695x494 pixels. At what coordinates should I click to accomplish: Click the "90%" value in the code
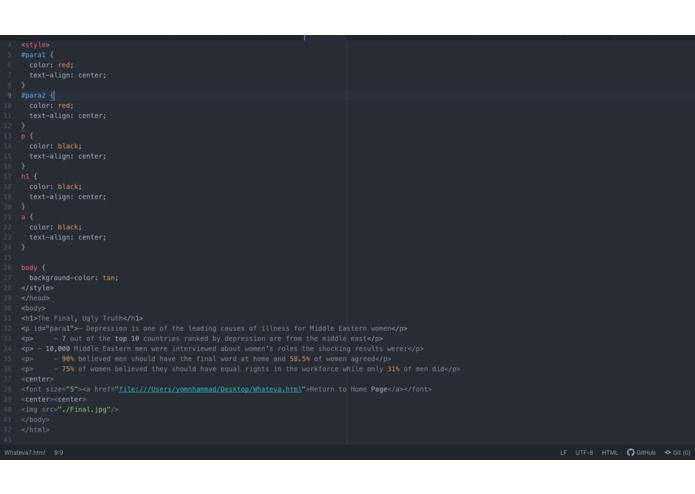[68, 359]
